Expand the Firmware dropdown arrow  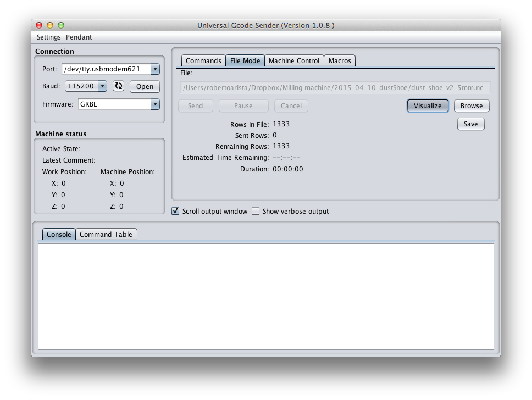pyautogui.click(x=155, y=104)
